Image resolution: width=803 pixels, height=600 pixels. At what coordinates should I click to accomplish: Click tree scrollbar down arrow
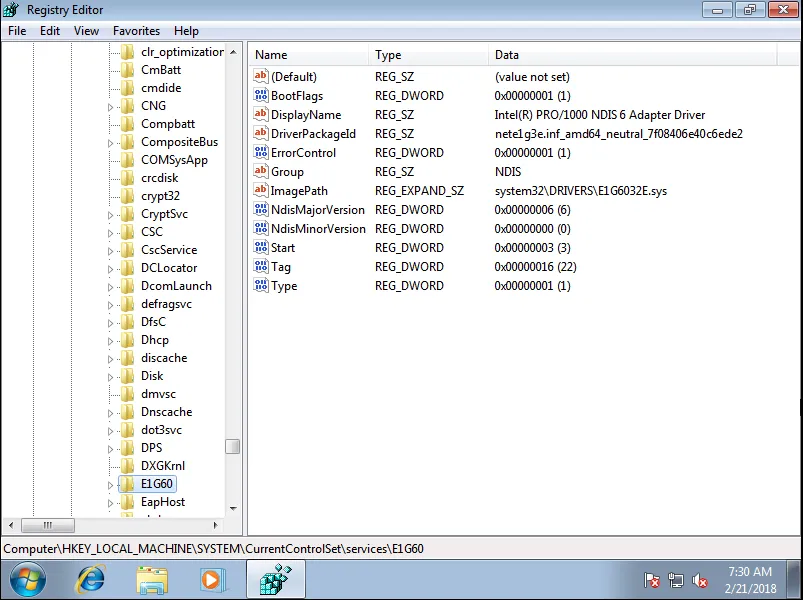(233, 508)
